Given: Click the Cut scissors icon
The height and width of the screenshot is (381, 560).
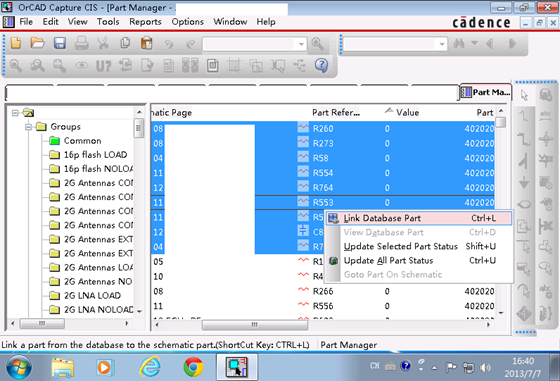Looking at the screenshot, I should tap(103, 43).
